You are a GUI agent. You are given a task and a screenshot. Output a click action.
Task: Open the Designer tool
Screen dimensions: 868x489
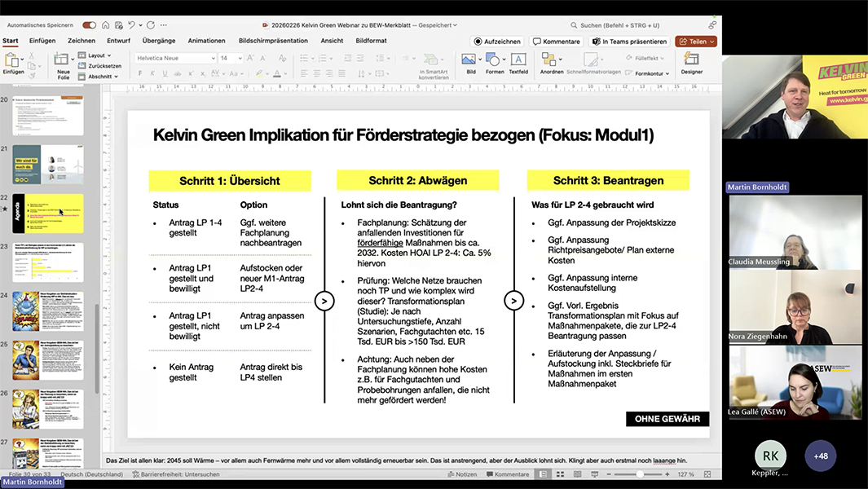(691, 63)
